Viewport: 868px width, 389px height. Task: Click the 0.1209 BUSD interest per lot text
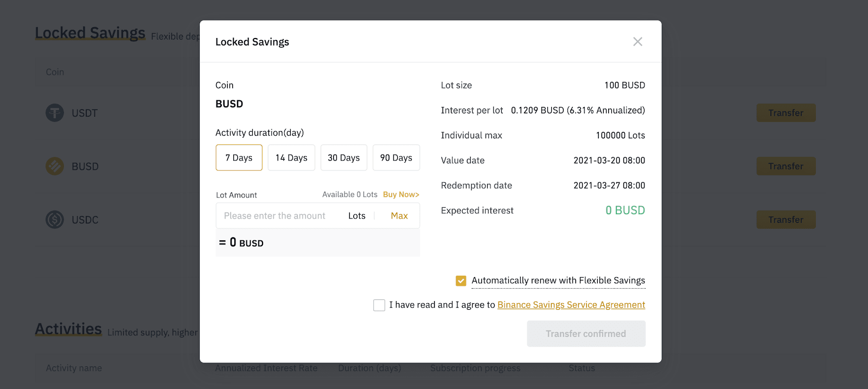point(578,110)
